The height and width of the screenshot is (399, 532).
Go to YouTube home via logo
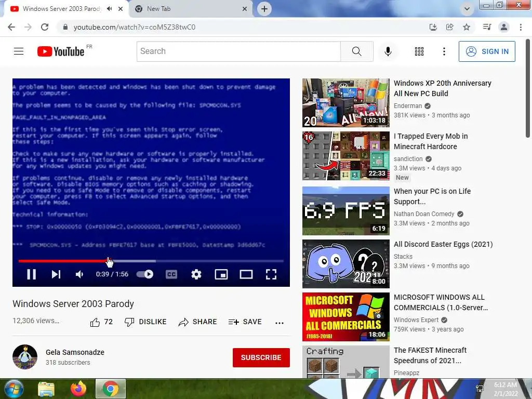(61, 51)
